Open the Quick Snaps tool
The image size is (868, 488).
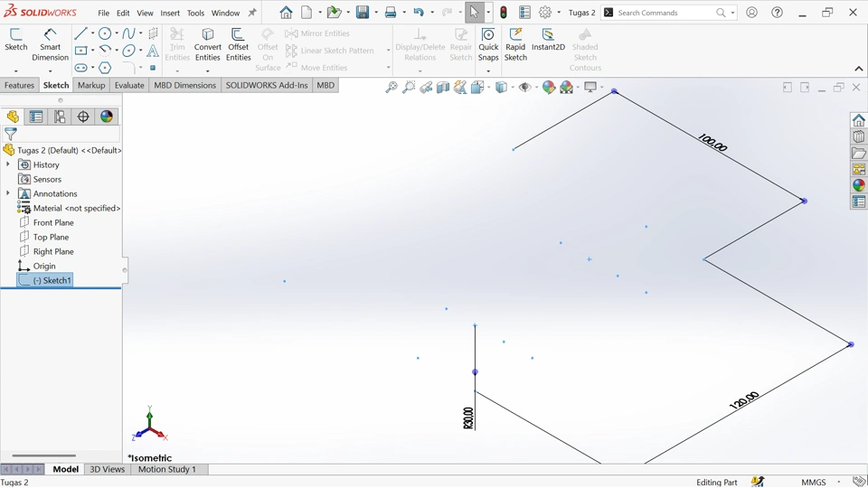(x=488, y=45)
